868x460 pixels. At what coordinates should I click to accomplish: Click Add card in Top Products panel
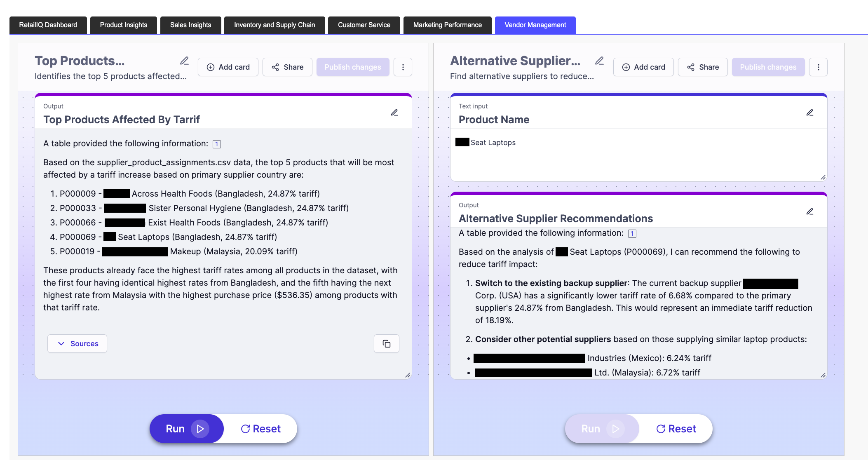point(228,67)
